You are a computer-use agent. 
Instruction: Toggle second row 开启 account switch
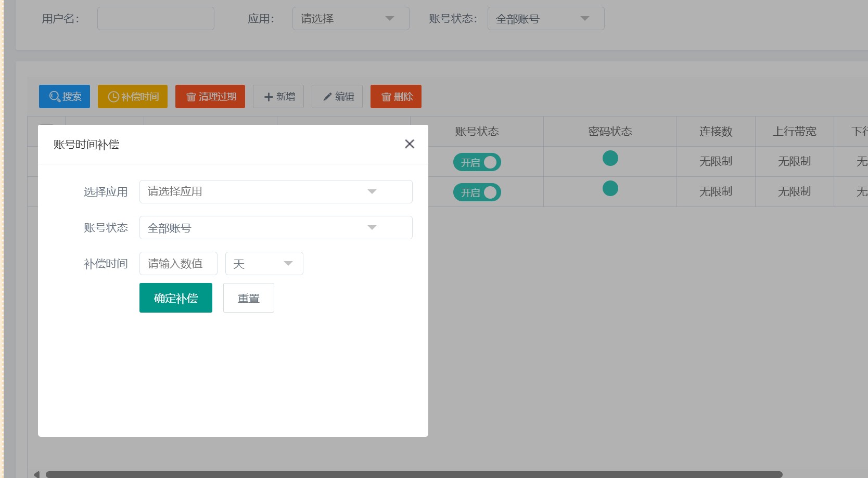point(477,192)
